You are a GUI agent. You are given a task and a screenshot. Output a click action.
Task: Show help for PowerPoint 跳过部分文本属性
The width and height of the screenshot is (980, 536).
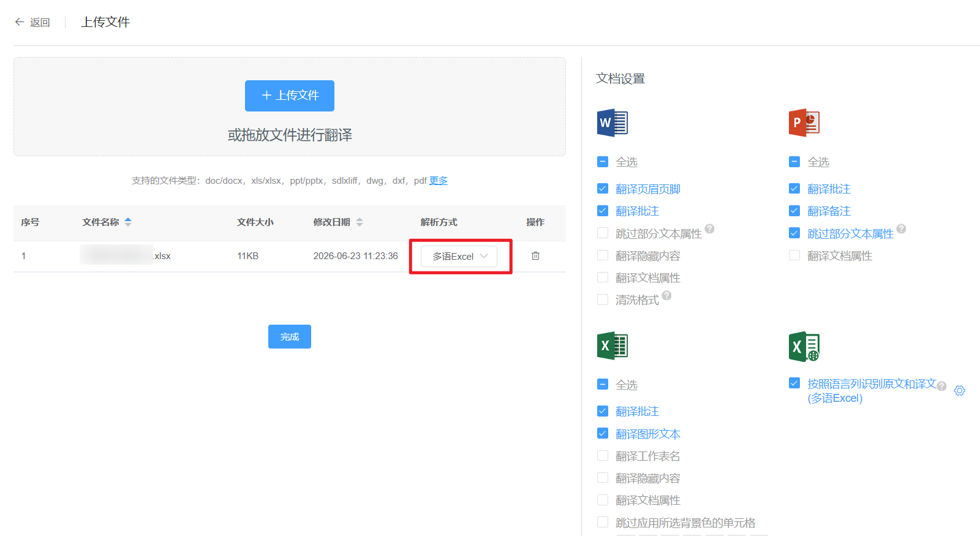901,228
